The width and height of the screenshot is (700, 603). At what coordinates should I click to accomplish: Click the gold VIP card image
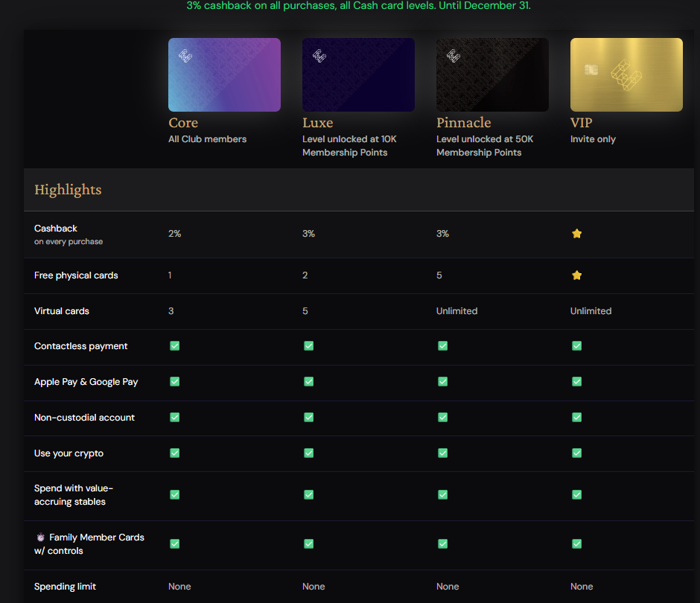pyautogui.click(x=626, y=74)
